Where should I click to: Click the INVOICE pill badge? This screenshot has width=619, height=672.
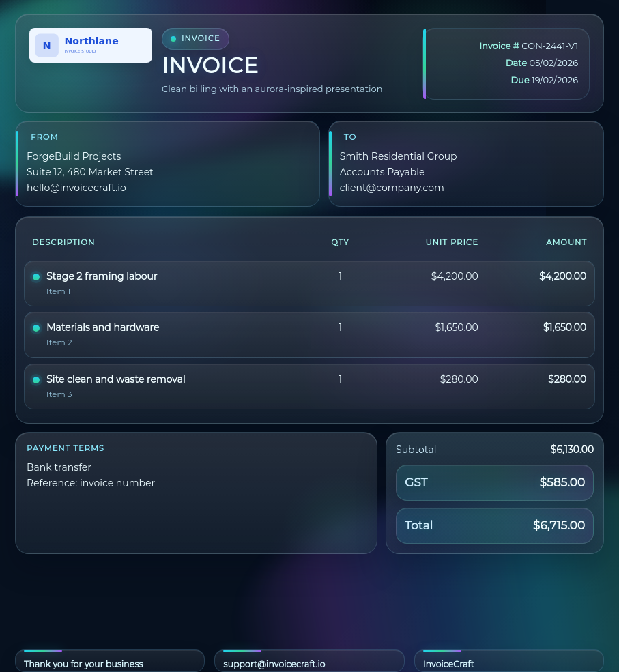point(195,39)
